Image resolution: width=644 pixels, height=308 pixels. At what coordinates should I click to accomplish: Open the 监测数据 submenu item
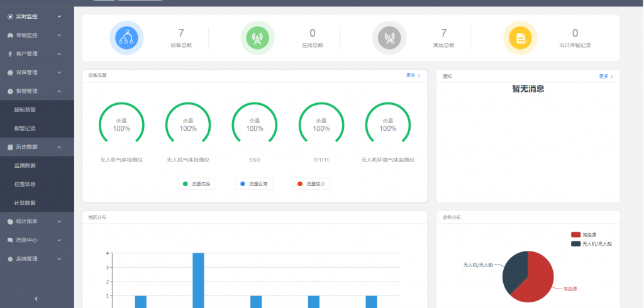pyautogui.click(x=25, y=165)
